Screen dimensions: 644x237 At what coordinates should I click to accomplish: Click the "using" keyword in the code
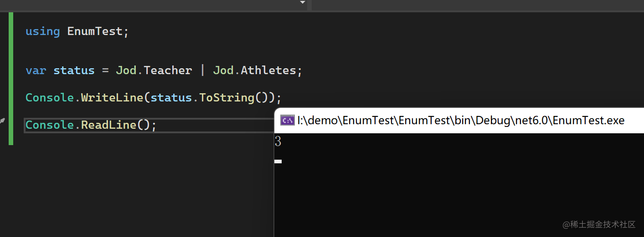click(42, 31)
